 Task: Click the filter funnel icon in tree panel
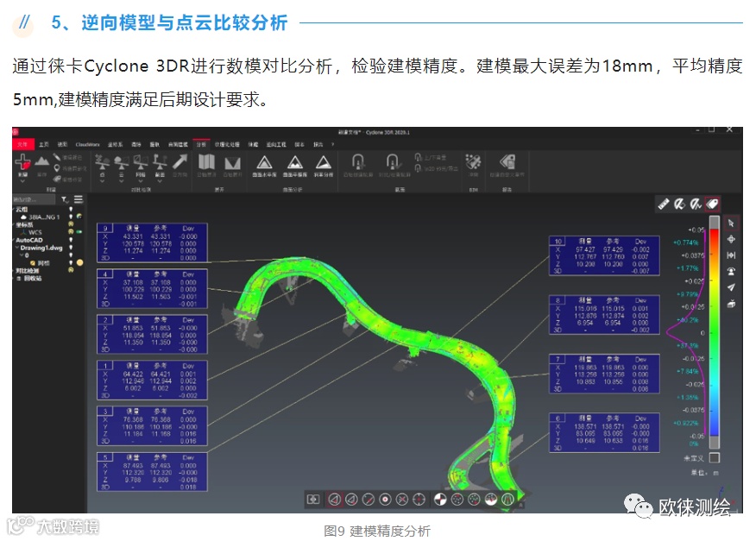[x=65, y=199]
